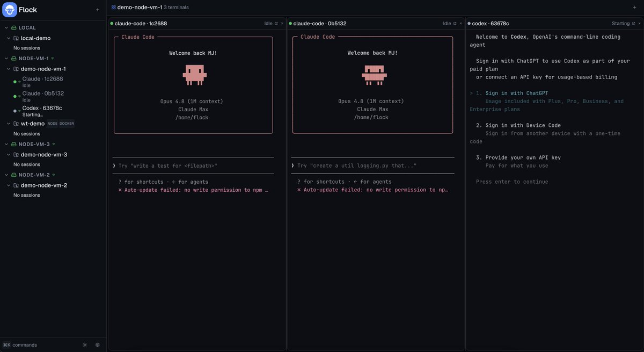Focus the codex · 63678c terminal title
The height and width of the screenshot is (352, 644).
coord(491,24)
